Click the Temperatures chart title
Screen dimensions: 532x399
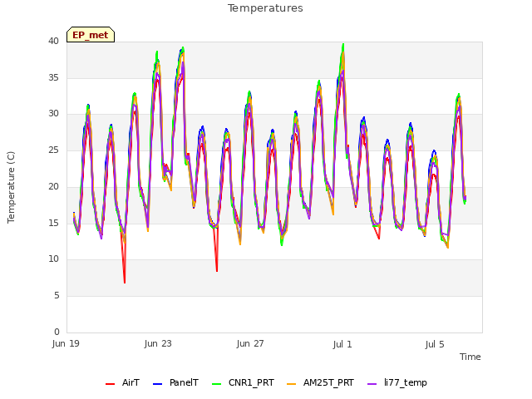[265, 8]
